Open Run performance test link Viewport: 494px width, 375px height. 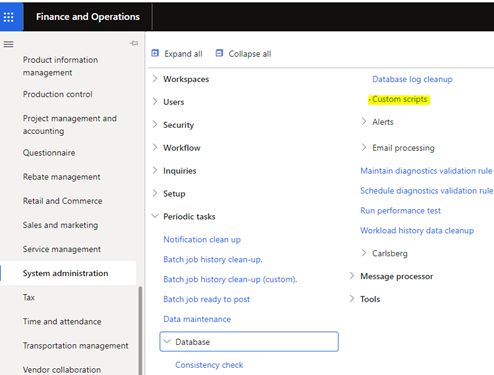coord(400,211)
